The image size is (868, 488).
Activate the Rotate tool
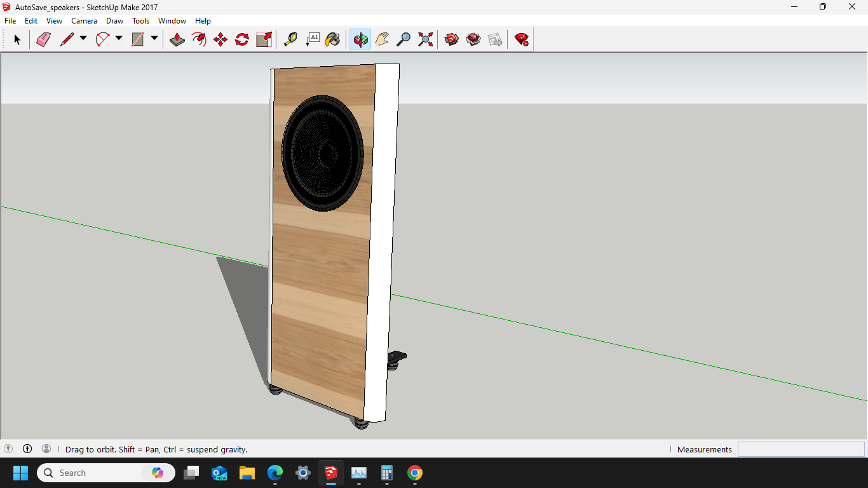coord(241,39)
